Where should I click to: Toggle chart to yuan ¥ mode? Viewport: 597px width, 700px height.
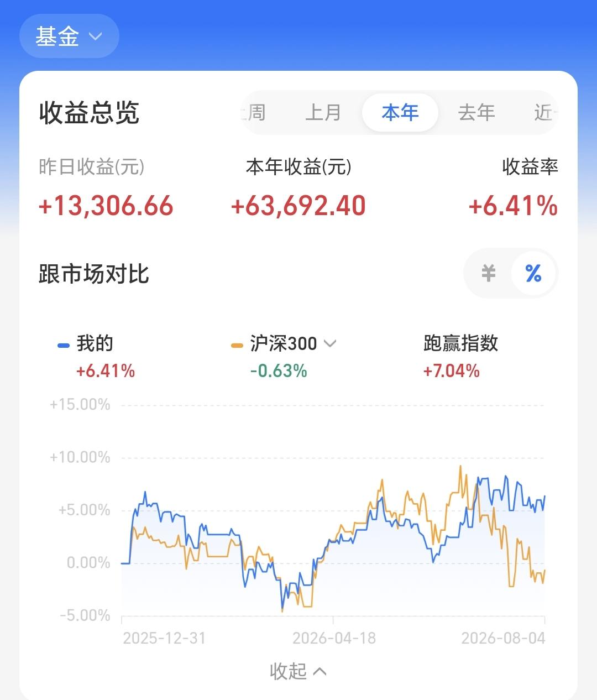tap(489, 273)
